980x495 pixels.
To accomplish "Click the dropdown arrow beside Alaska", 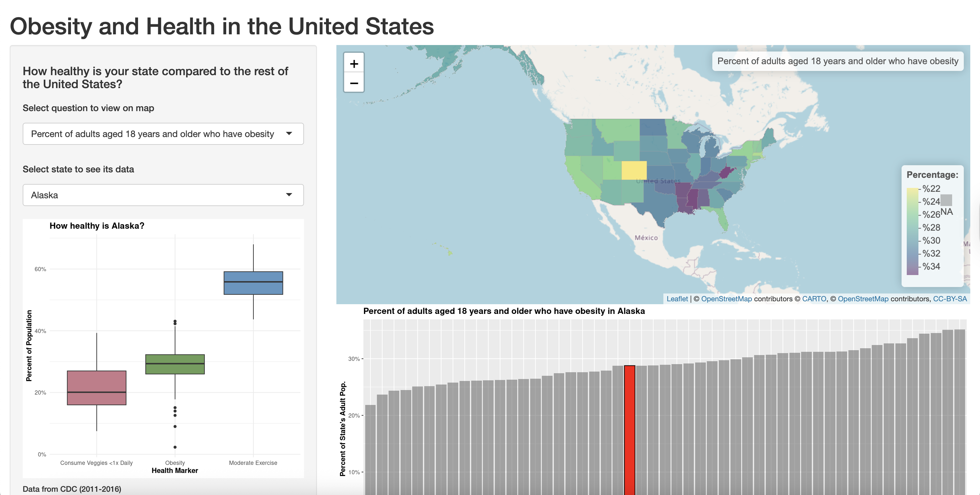I will coord(289,195).
